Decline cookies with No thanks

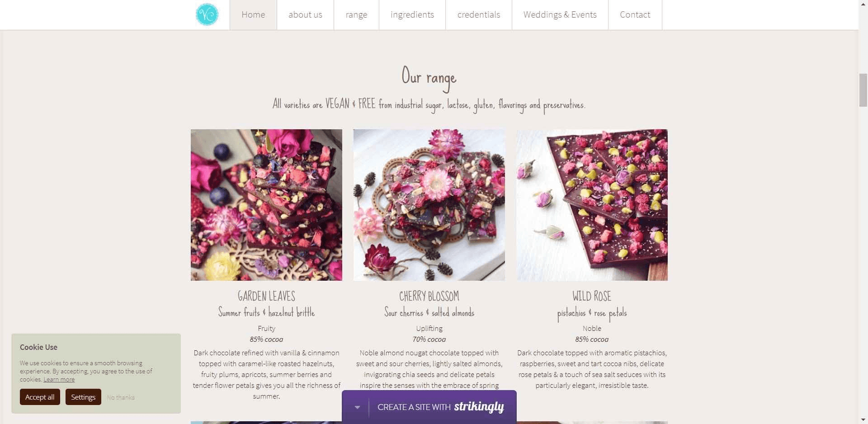pyautogui.click(x=121, y=397)
